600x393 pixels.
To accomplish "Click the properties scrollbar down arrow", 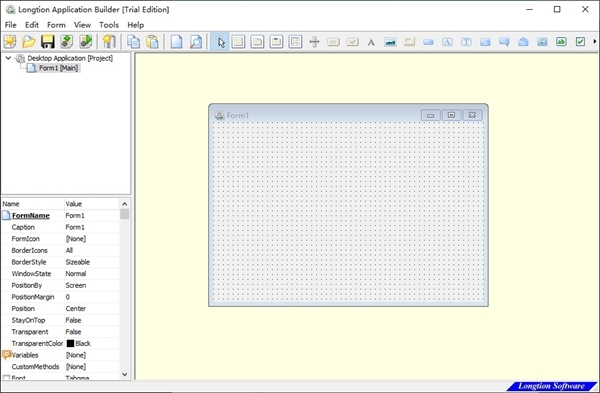I will [x=124, y=375].
